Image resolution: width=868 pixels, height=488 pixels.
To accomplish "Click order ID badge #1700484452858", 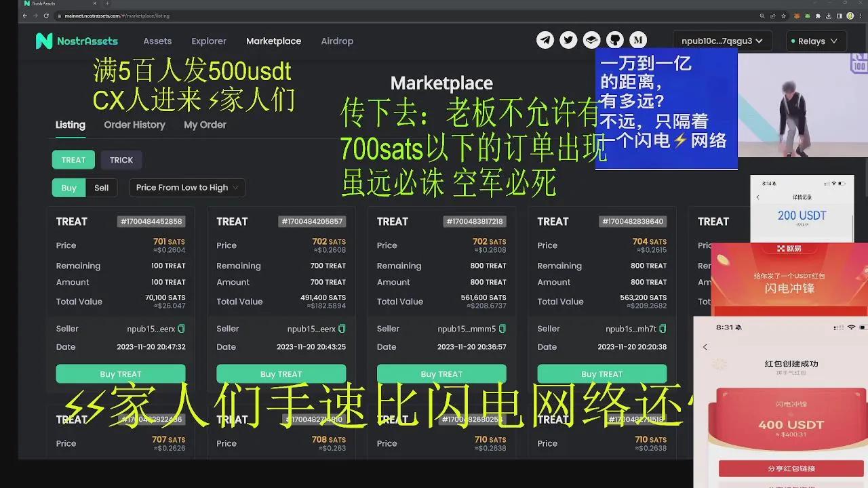I will coord(151,222).
